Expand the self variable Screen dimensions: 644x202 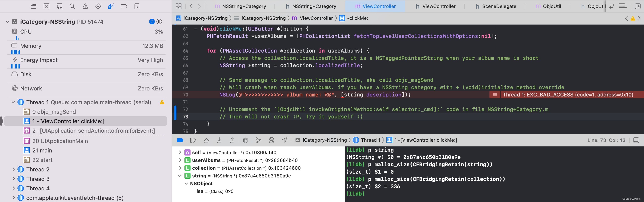pos(180,152)
